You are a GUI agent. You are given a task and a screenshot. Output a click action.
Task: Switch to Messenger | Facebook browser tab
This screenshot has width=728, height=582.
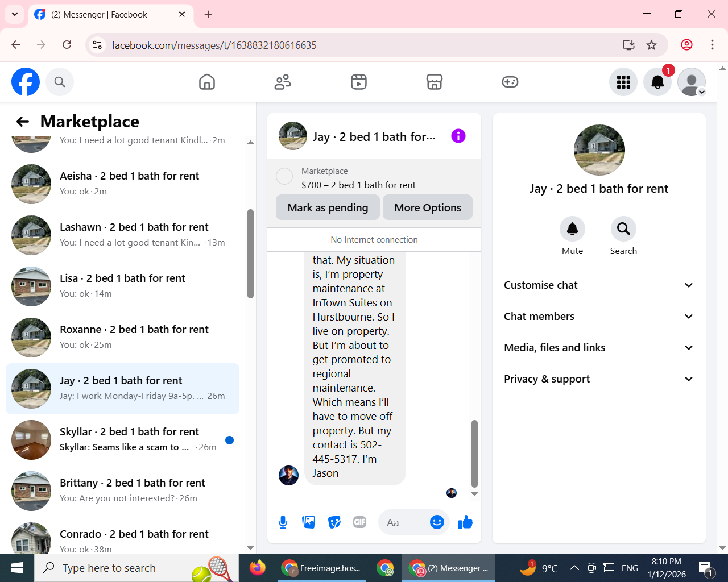(111, 15)
